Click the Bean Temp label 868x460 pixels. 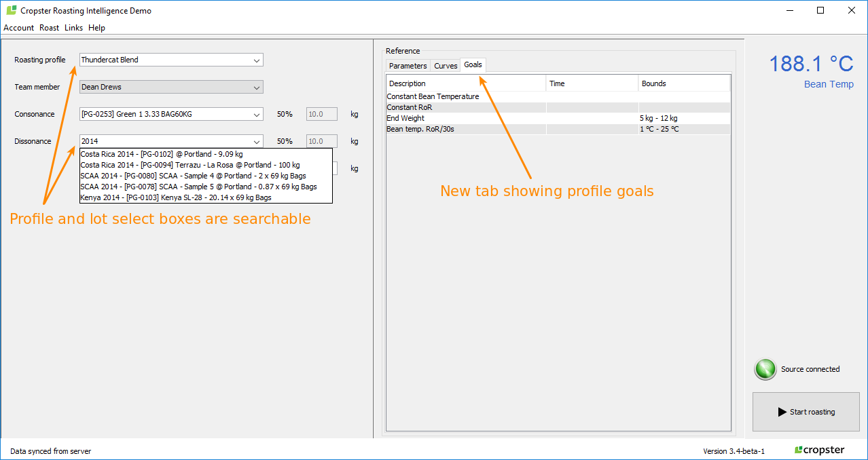click(x=829, y=84)
